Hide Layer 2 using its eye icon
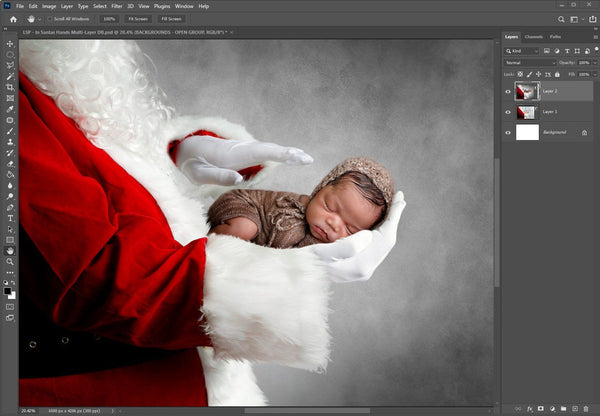Image resolution: width=600 pixels, height=416 pixels. pos(508,91)
